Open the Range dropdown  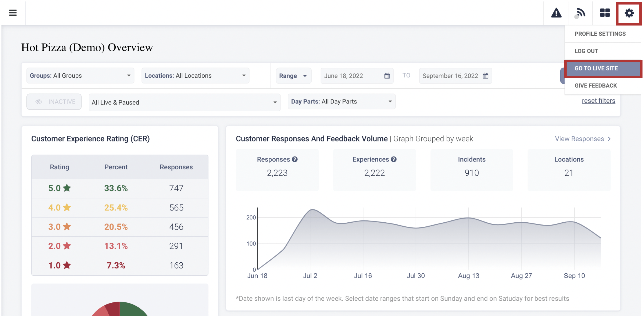coord(294,76)
